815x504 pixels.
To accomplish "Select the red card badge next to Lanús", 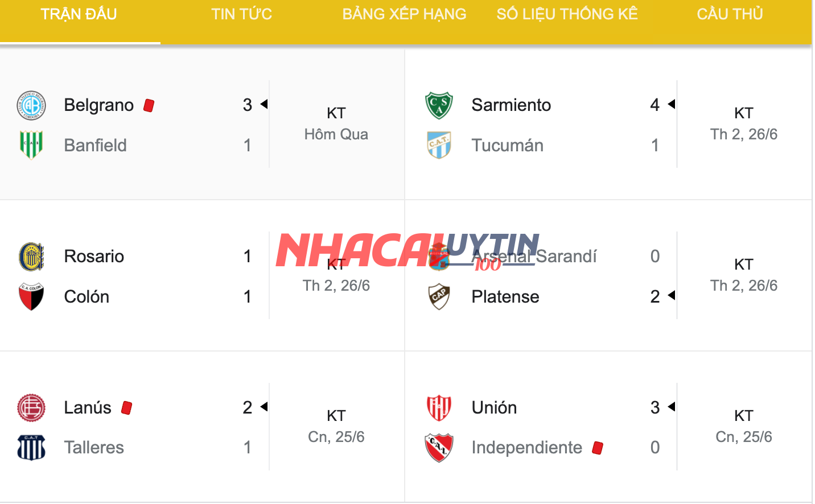I will [126, 407].
